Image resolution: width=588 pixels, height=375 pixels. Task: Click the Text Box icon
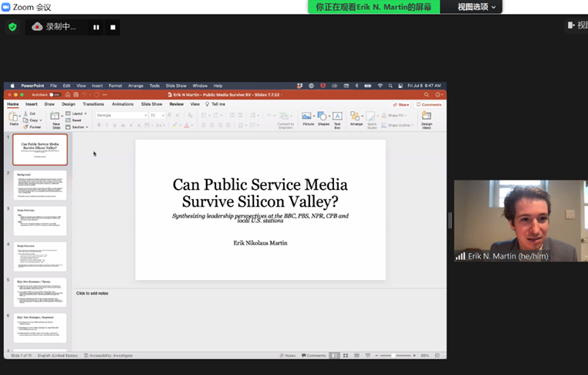point(337,117)
